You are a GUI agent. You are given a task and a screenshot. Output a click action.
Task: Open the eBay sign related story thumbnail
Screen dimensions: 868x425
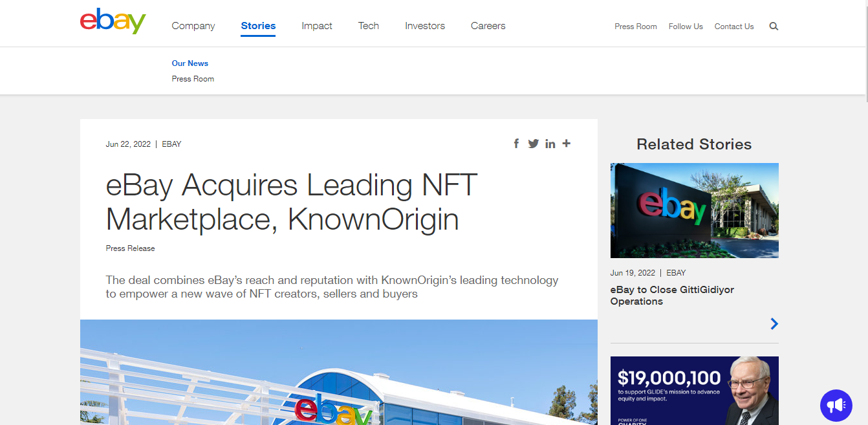point(695,210)
